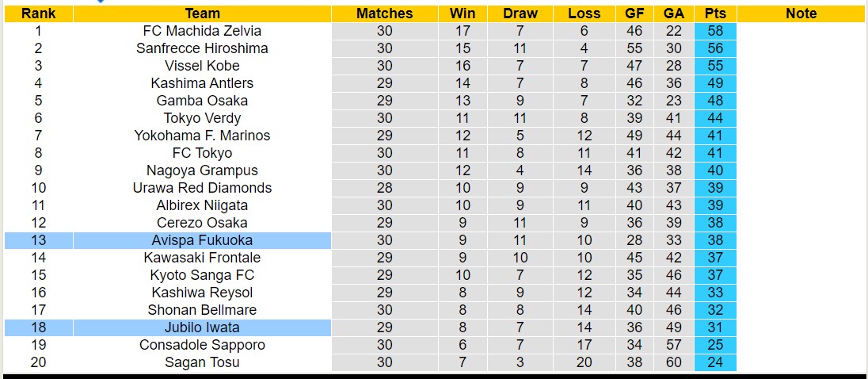Open the FC Machida Zelvia team link
This screenshot has height=379, width=868.
point(202,31)
